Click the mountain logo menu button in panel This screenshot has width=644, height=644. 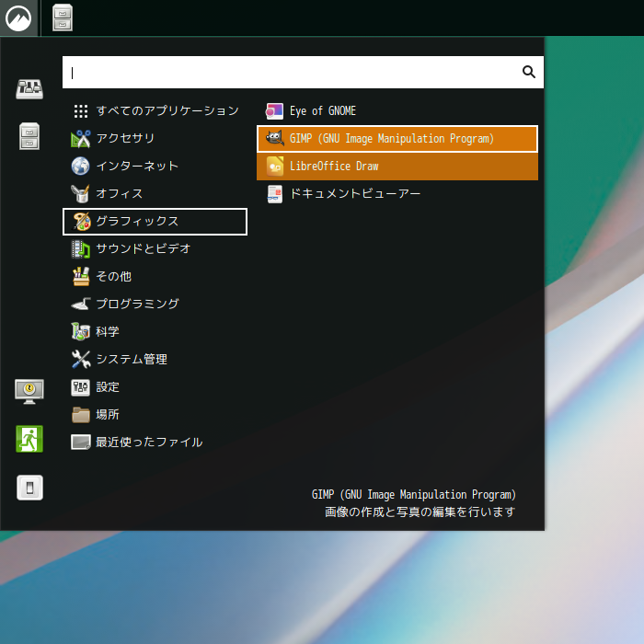coord(18,18)
